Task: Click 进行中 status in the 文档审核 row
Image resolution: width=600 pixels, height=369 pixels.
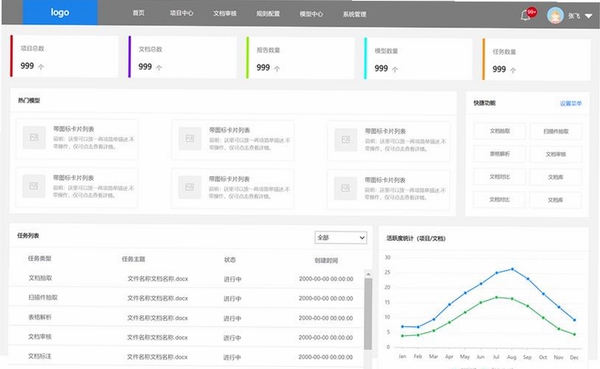Action: (x=232, y=338)
